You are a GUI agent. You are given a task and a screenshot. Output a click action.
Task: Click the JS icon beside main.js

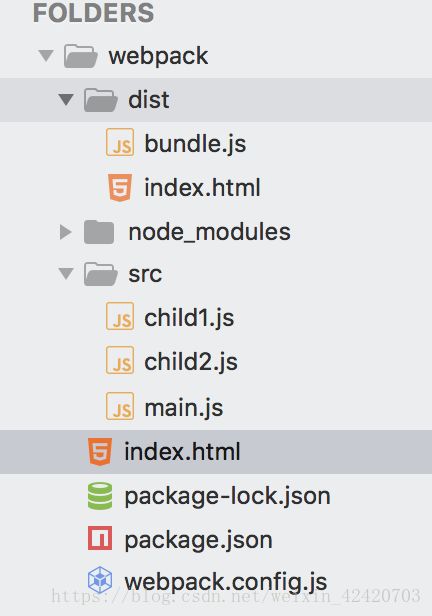[120, 406]
